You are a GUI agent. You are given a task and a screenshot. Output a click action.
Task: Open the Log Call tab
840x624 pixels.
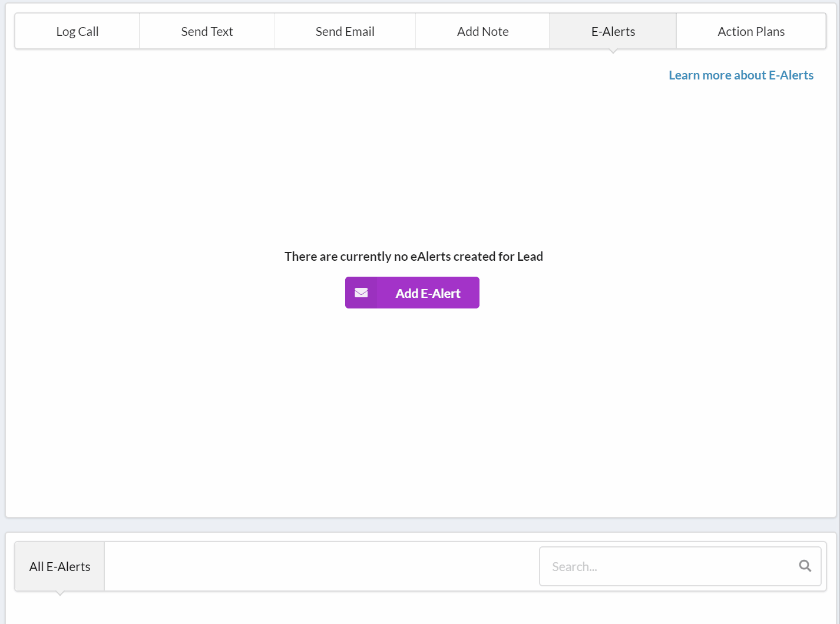click(x=77, y=32)
